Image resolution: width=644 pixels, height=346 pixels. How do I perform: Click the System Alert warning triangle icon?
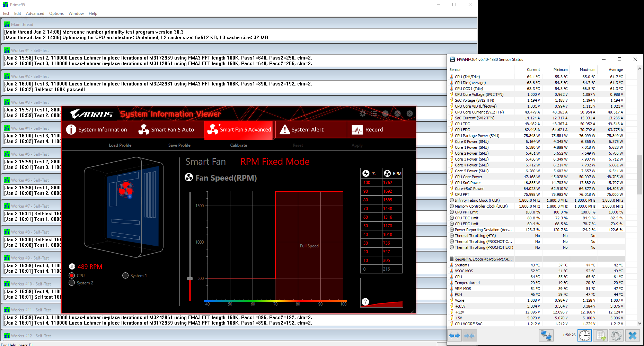285,129
